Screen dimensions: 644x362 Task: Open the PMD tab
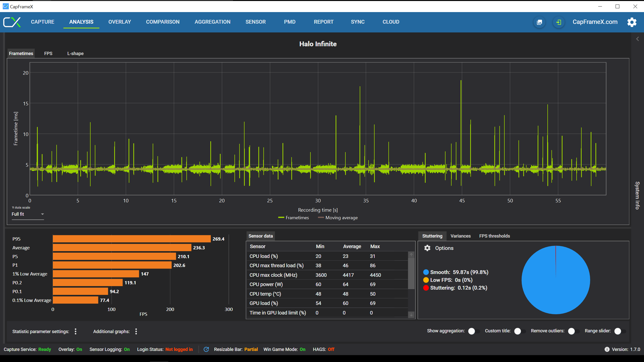coord(290,22)
